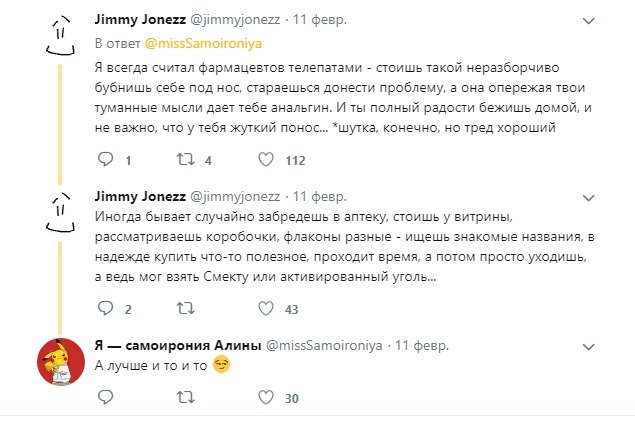Open Jimmy Jonezz avatar on first tweet
Image resolution: width=635 pixels, height=422 pixels.
click(59, 39)
